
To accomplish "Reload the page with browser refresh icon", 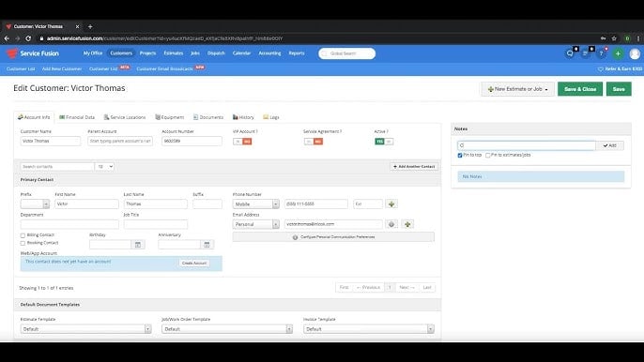I will [x=28, y=38].
